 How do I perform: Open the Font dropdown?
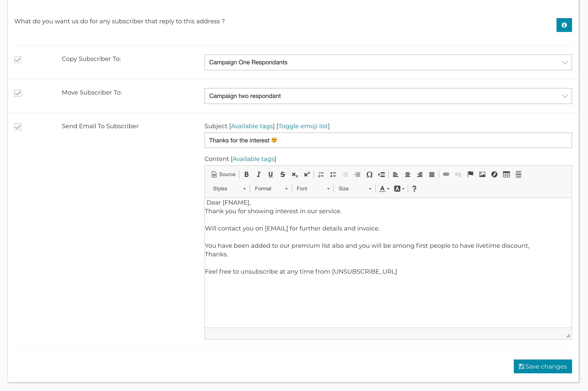tap(313, 189)
